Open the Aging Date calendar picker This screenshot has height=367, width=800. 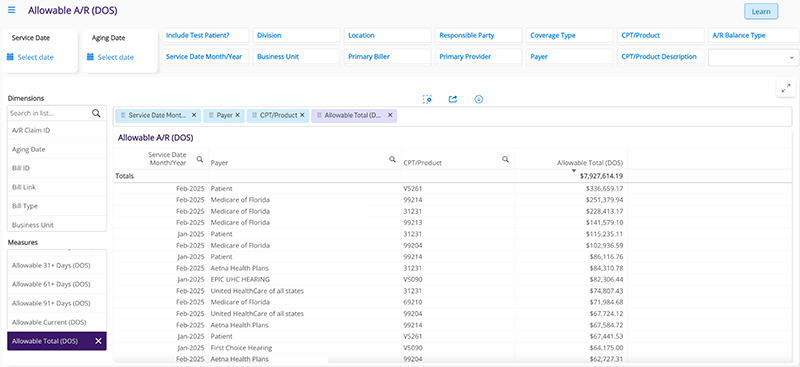pyautogui.click(x=90, y=57)
